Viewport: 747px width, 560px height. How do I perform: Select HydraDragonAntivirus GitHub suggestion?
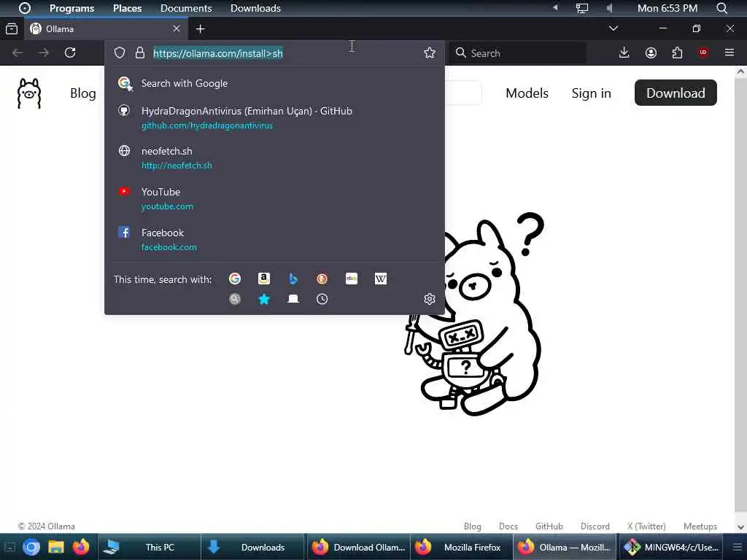pos(274,117)
